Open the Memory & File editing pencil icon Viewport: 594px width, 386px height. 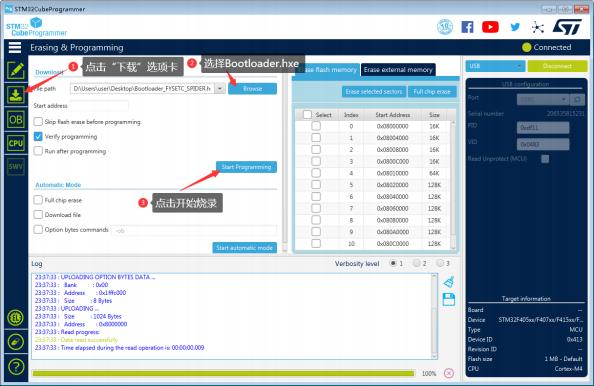click(x=16, y=70)
